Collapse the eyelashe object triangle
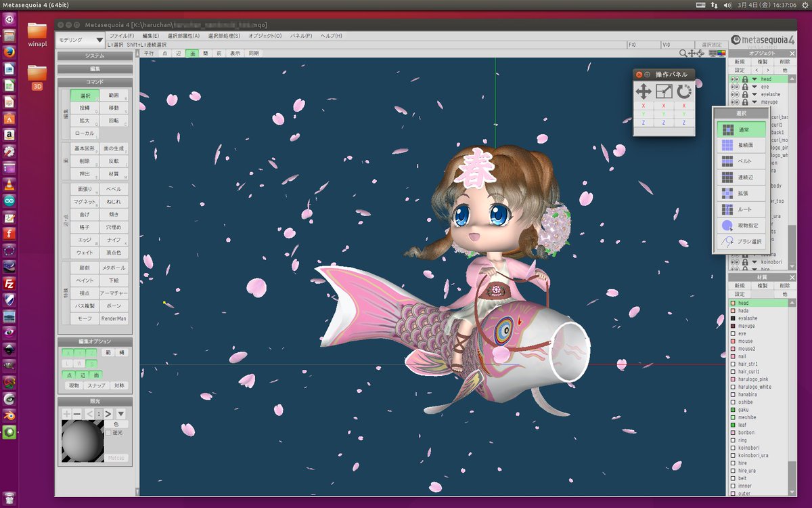 [754, 94]
